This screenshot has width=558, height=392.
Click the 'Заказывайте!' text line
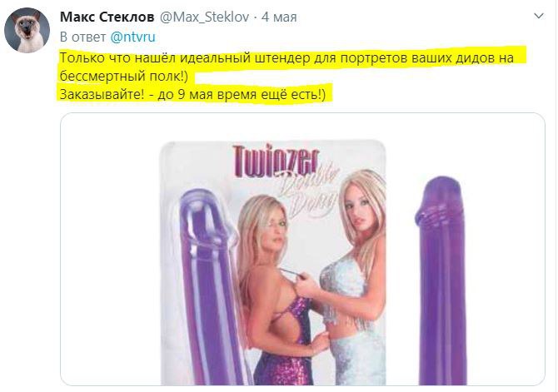(x=192, y=95)
